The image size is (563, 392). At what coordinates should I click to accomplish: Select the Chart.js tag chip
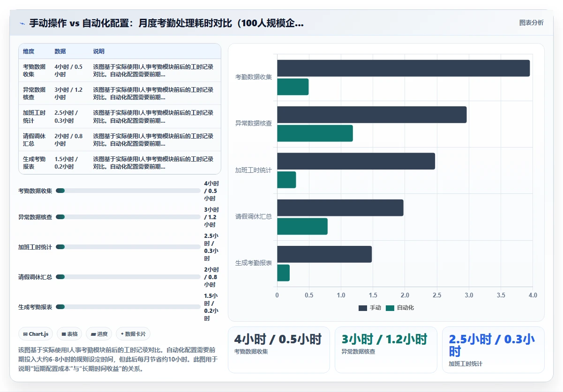36,334
